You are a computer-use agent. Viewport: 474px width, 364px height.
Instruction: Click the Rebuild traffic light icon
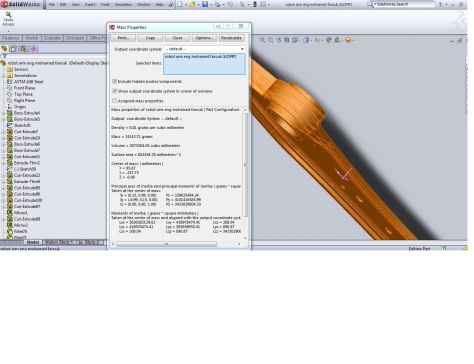pyautogui.click(x=255, y=4)
